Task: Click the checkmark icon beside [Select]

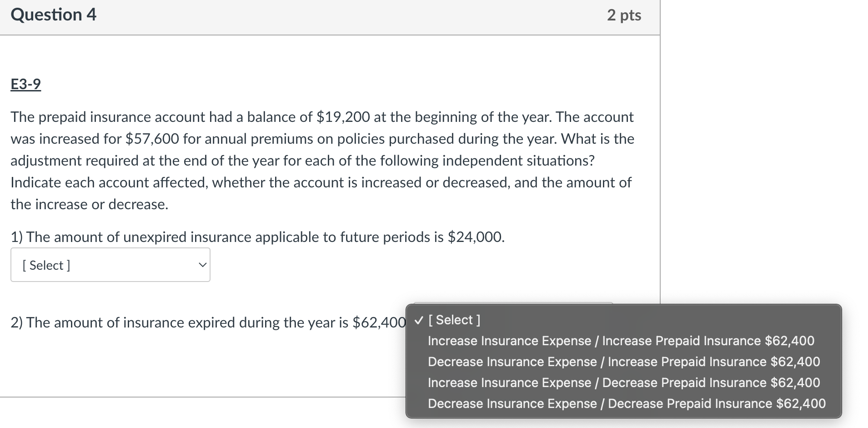Action: tap(419, 320)
